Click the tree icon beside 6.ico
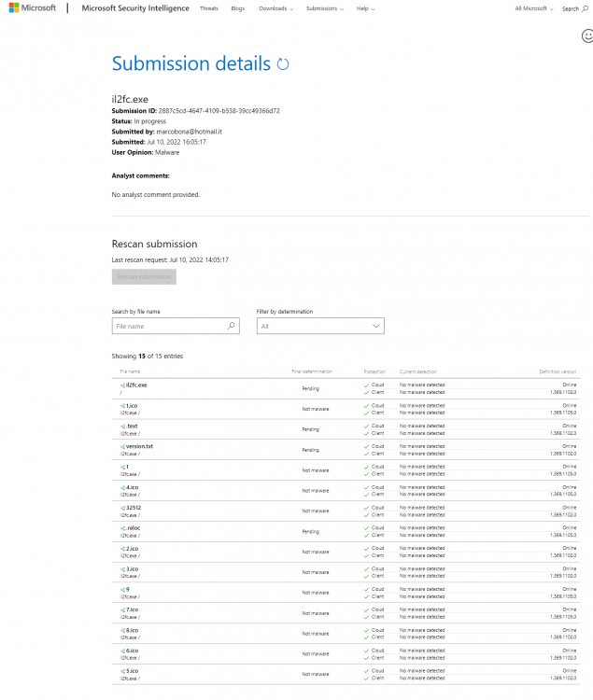This screenshot has width=593, height=700. pos(122,651)
